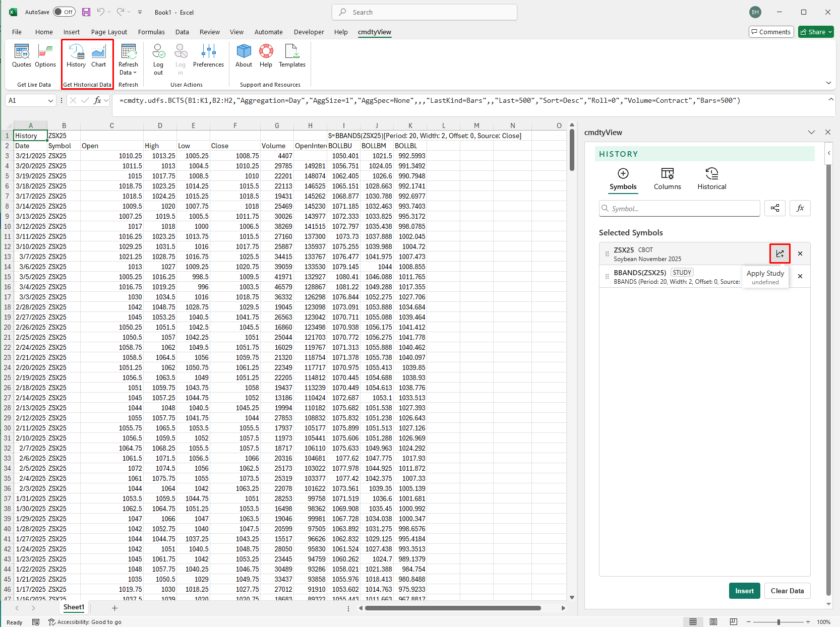This screenshot has height=627, width=840.
Task: Save the workbook with the save icon
Action: 86,12
